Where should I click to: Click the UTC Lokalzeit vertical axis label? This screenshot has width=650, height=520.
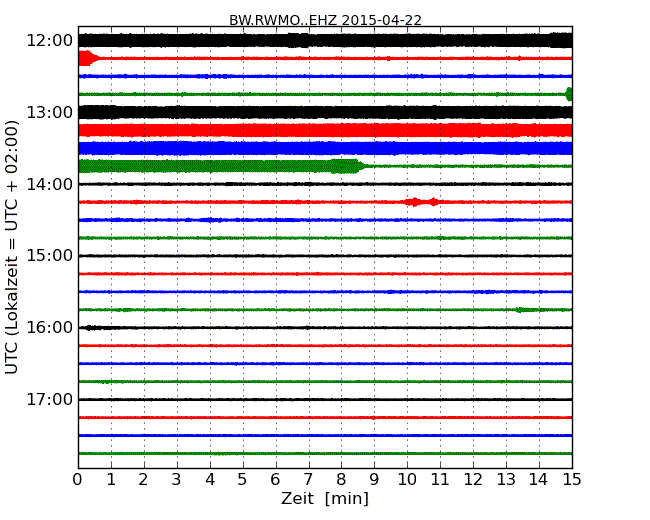click(x=12, y=247)
